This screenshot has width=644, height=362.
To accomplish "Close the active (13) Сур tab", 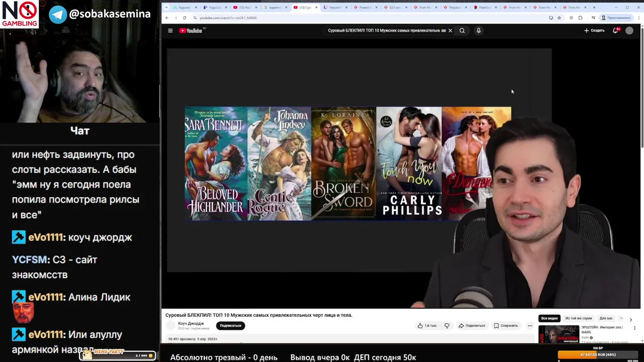I will [316, 8].
